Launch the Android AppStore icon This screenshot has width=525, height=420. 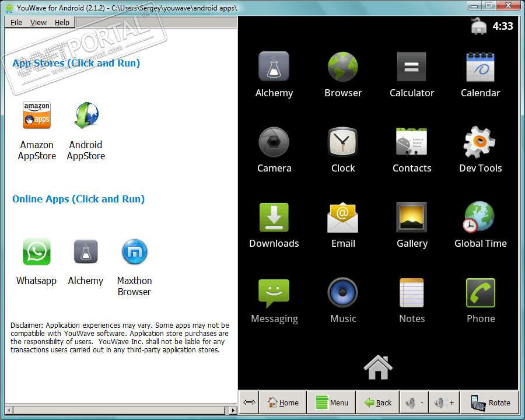click(86, 116)
